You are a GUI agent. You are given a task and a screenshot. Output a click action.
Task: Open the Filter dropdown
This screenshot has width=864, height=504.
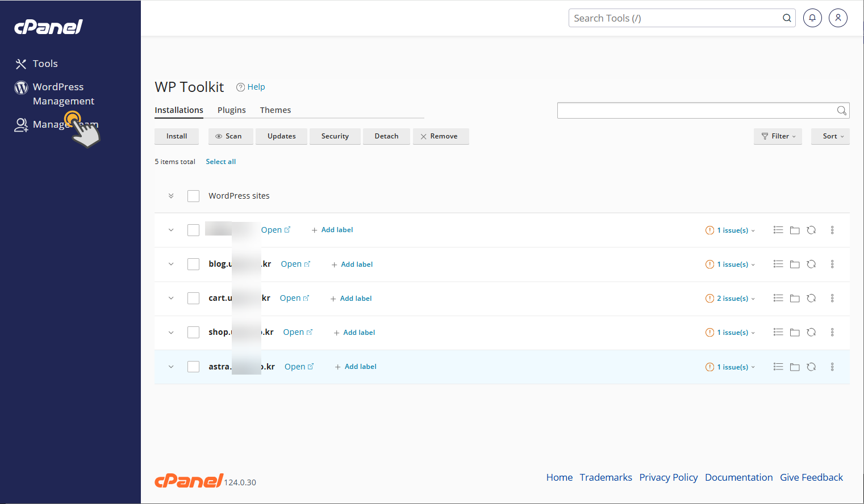point(778,136)
